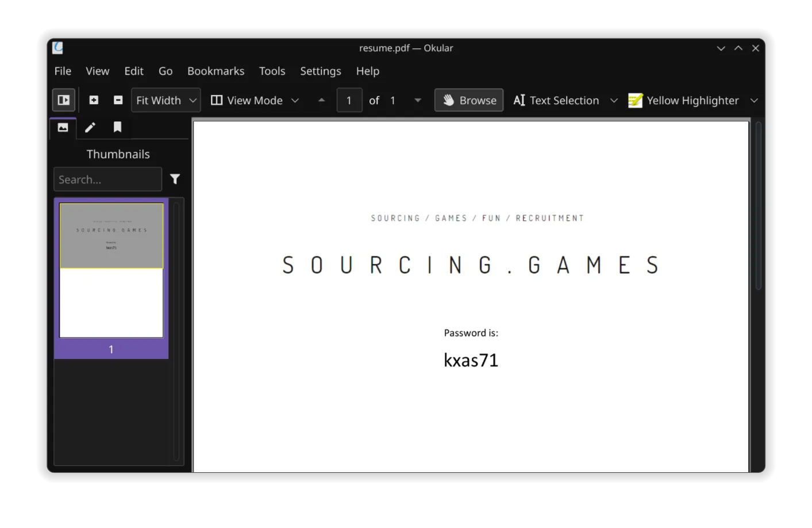
Task: Open the Edit menu
Action: (134, 71)
